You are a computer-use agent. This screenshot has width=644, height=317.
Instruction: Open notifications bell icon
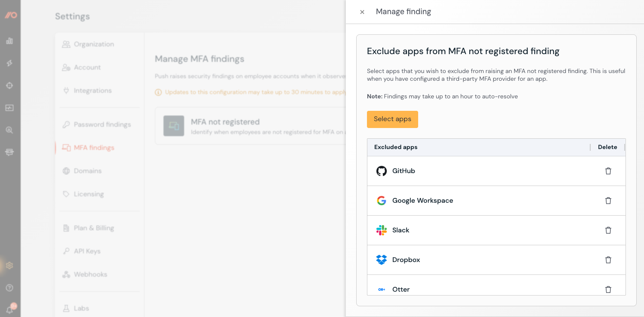[9, 310]
